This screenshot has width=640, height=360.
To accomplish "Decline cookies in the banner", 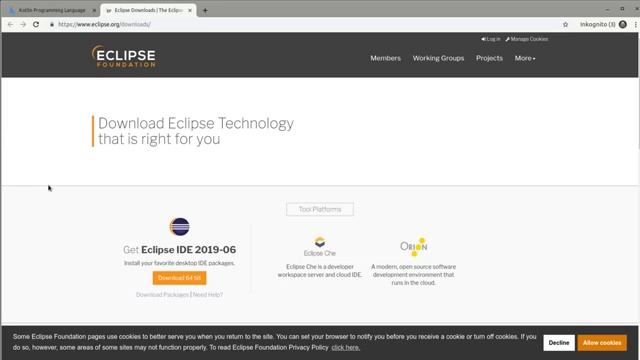I will coord(559,343).
